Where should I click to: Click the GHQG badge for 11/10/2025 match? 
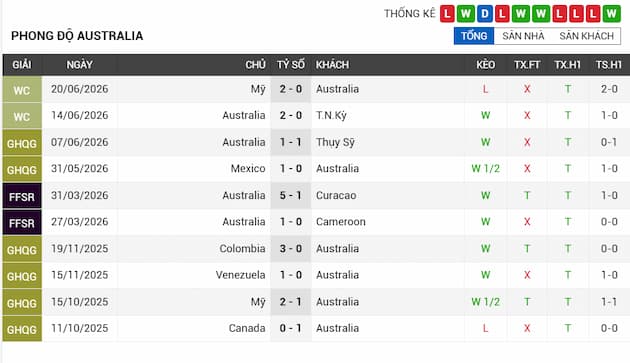[x=22, y=329]
